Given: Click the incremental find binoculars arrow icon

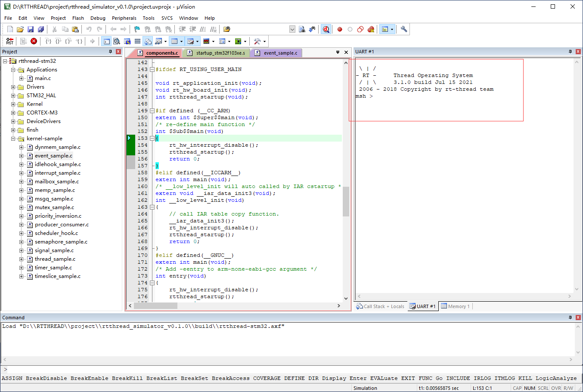Looking at the screenshot, I should 312,29.
